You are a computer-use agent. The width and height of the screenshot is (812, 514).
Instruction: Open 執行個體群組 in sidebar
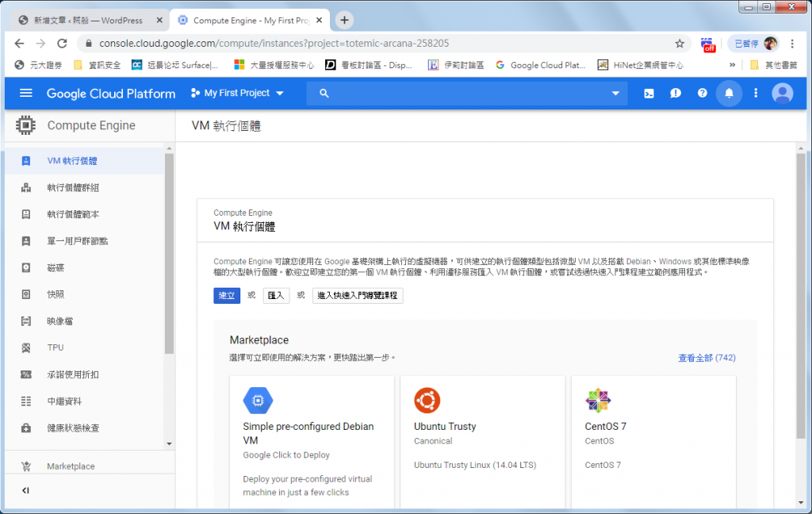86,187
